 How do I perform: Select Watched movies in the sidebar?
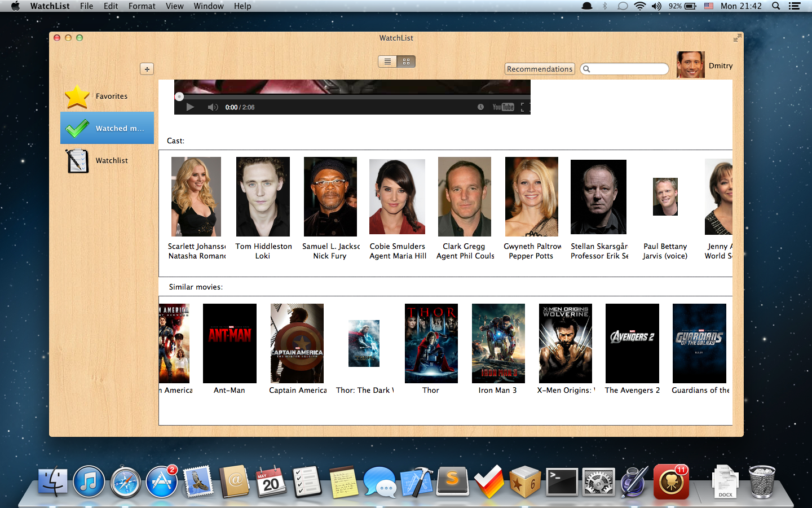(107, 128)
